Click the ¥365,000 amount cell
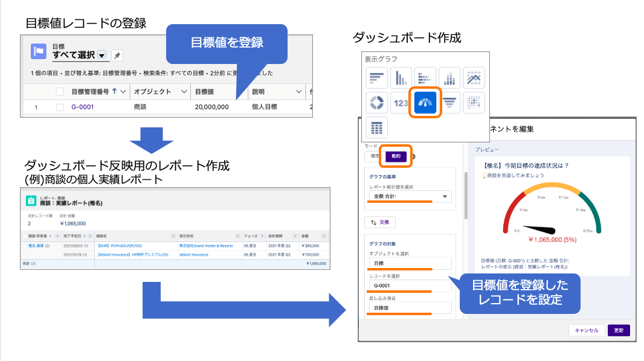 [x=311, y=246]
